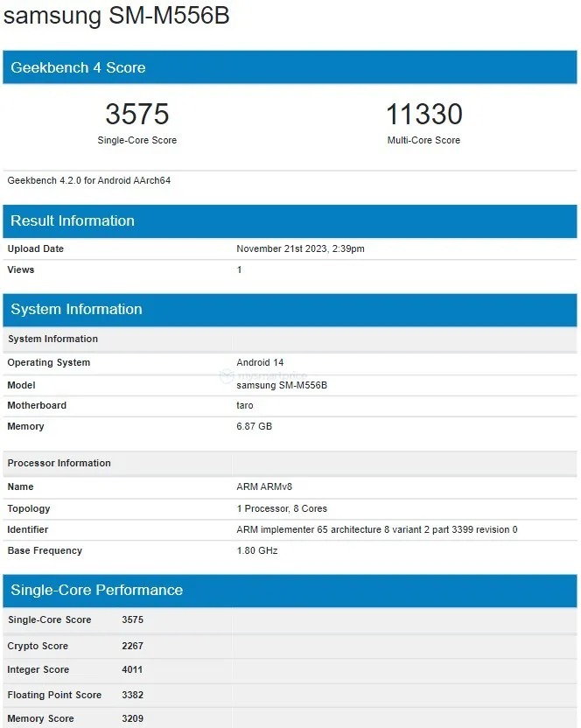The image size is (581, 728).
Task: Click the Single-Core Performance section header
Action: point(96,590)
